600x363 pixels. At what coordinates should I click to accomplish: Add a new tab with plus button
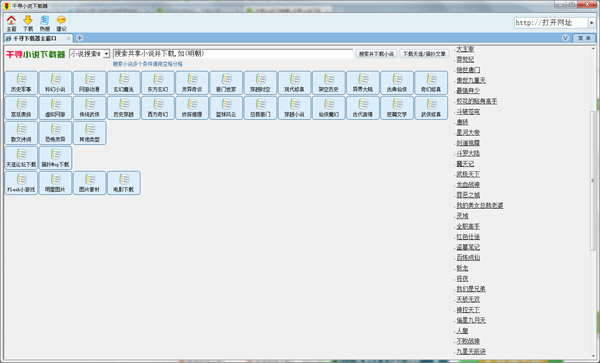coord(79,38)
